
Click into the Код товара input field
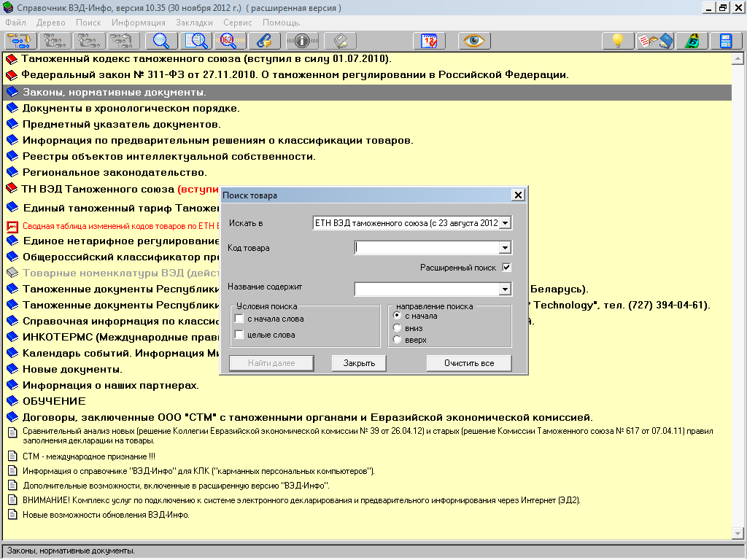point(427,248)
